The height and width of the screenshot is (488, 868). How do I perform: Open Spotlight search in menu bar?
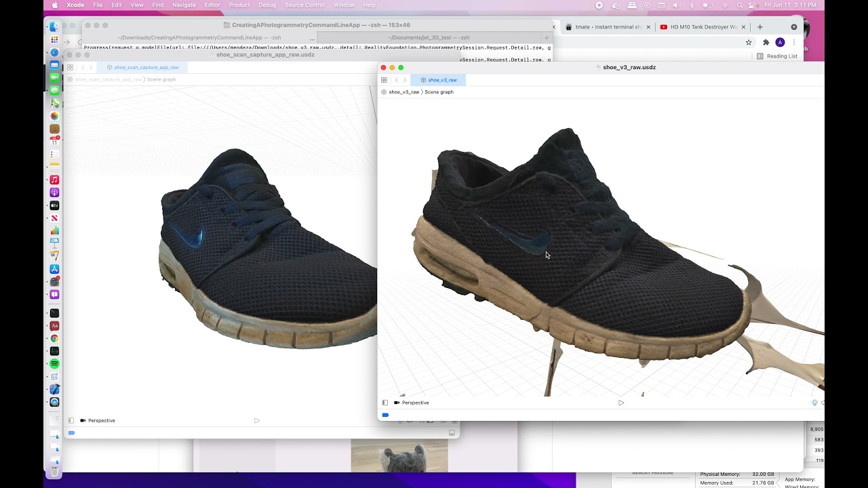coord(739,5)
